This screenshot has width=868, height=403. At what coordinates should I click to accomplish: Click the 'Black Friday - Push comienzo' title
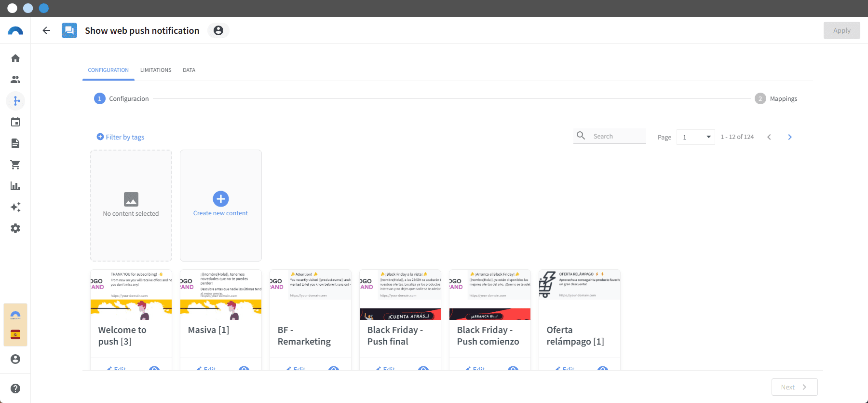(x=488, y=335)
